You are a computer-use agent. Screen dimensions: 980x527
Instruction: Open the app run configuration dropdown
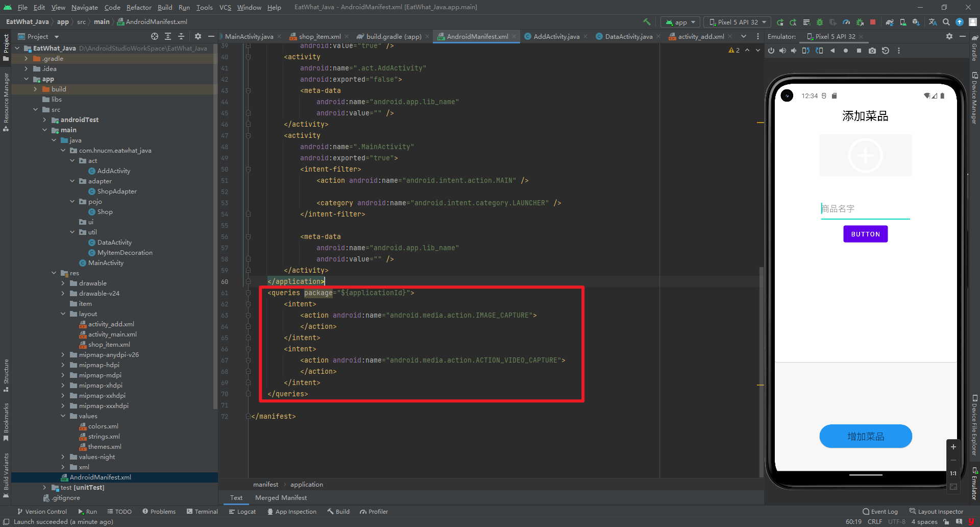coord(681,22)
